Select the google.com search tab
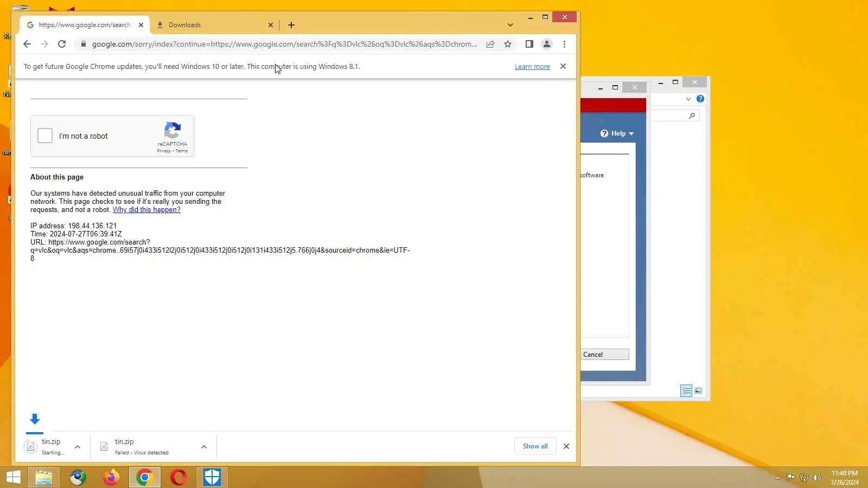Viewport: 868px width, 488px height. [x=85, y=25]
